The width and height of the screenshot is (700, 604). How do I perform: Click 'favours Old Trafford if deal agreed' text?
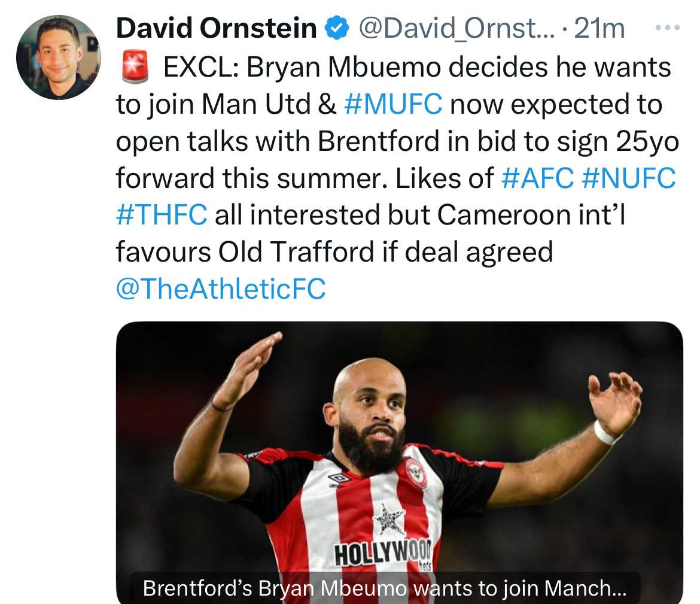tap(334, 252)
